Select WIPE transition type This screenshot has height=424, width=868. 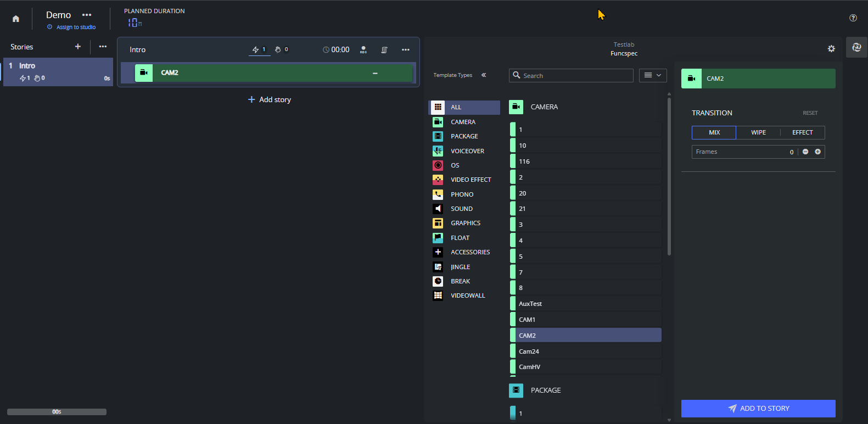click(758, 132)
